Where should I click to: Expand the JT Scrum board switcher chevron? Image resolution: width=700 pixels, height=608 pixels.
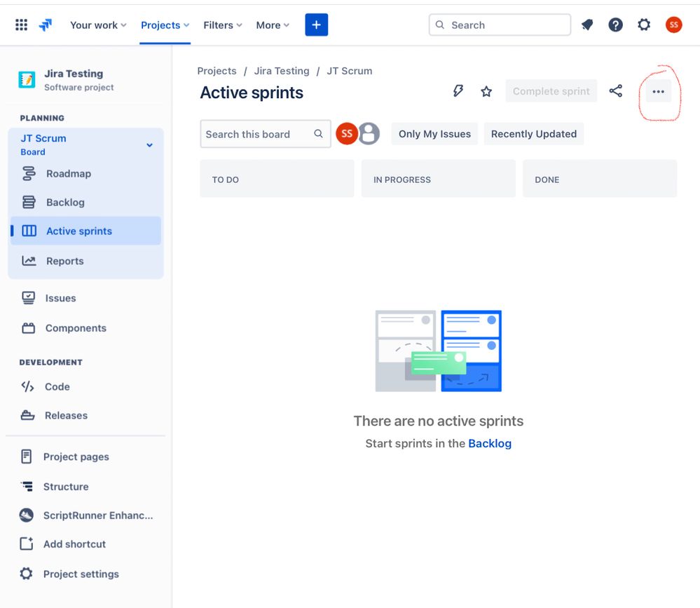(x=149, y=144)
